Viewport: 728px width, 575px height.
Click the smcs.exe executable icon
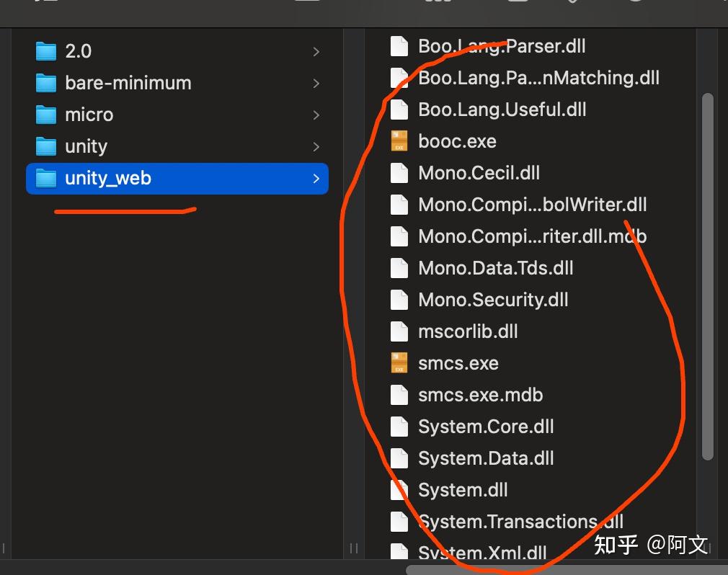pos(399,362)
